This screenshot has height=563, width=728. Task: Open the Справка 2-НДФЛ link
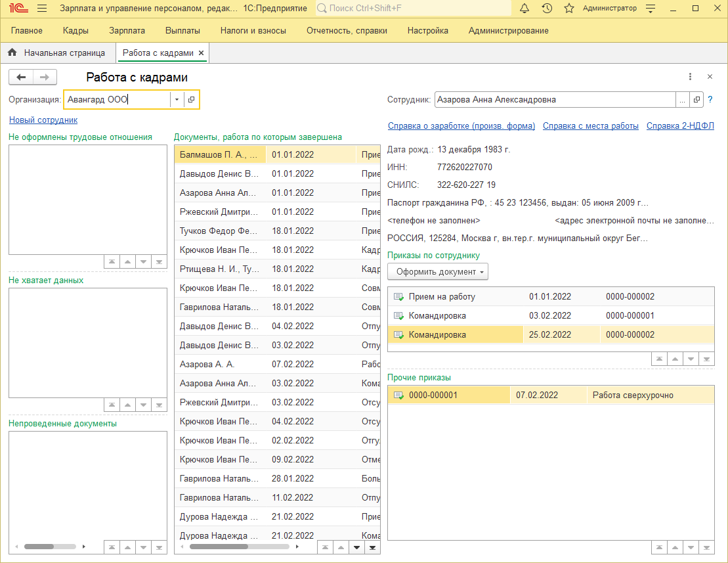tap(680, 125)
